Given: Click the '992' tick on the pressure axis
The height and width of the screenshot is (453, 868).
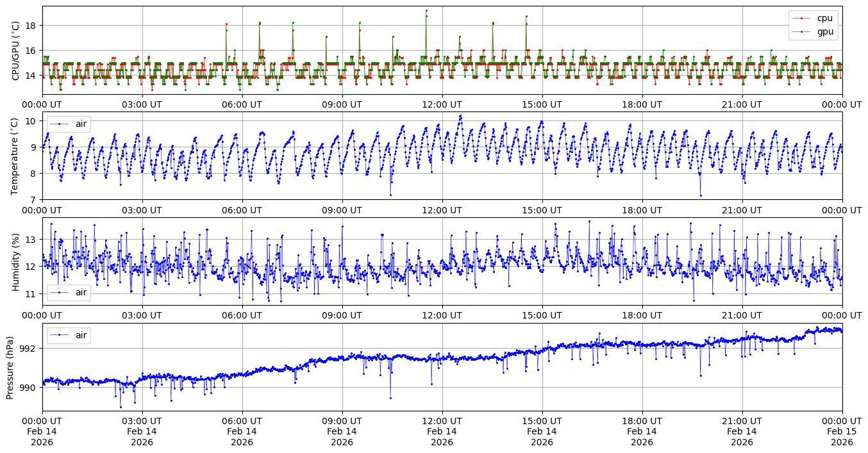Looking at the screenshot, I should (29, 349).
